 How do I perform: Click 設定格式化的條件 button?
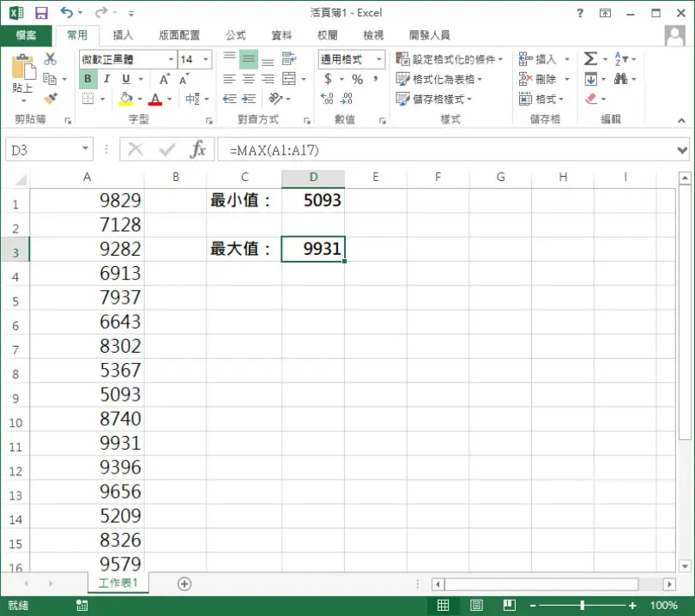tap(450, 59)
